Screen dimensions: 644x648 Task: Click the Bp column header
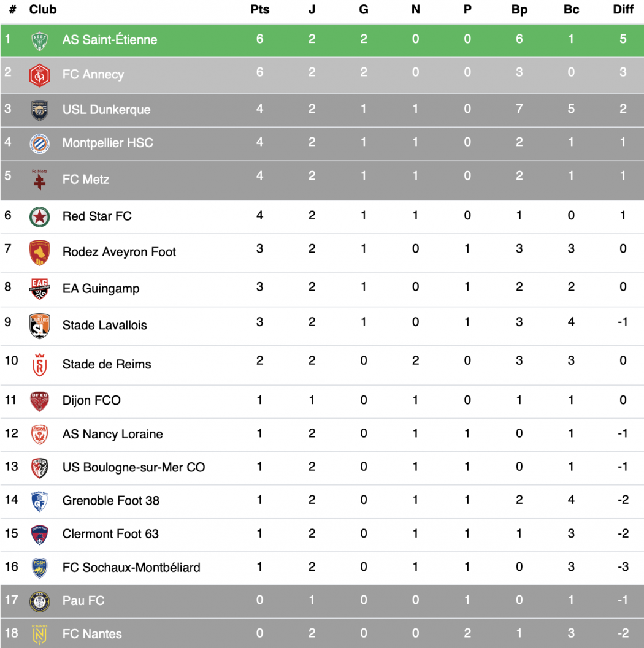519,10
